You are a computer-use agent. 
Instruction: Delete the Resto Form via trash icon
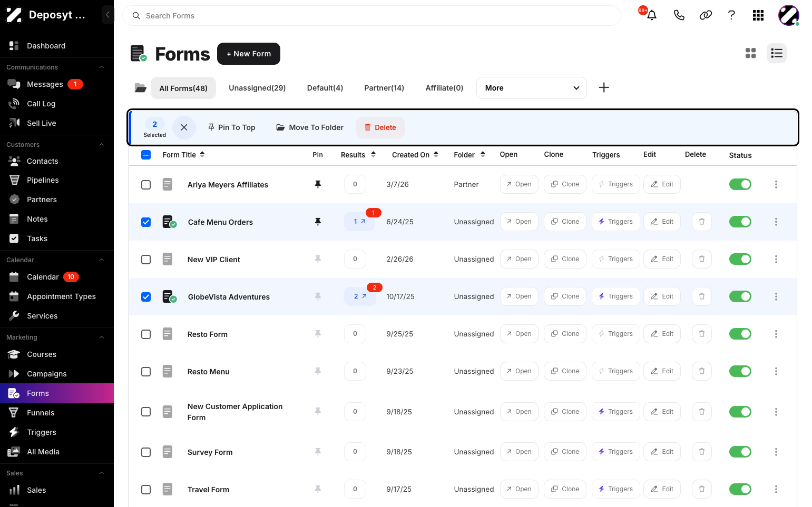(x=702, y=334)
